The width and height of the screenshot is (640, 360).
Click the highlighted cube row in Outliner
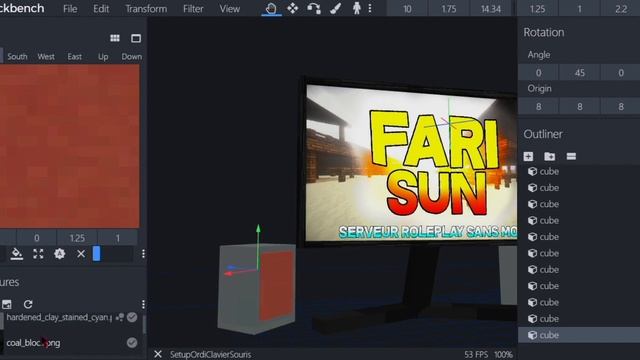pyautogui.click(x=579, y=335)
